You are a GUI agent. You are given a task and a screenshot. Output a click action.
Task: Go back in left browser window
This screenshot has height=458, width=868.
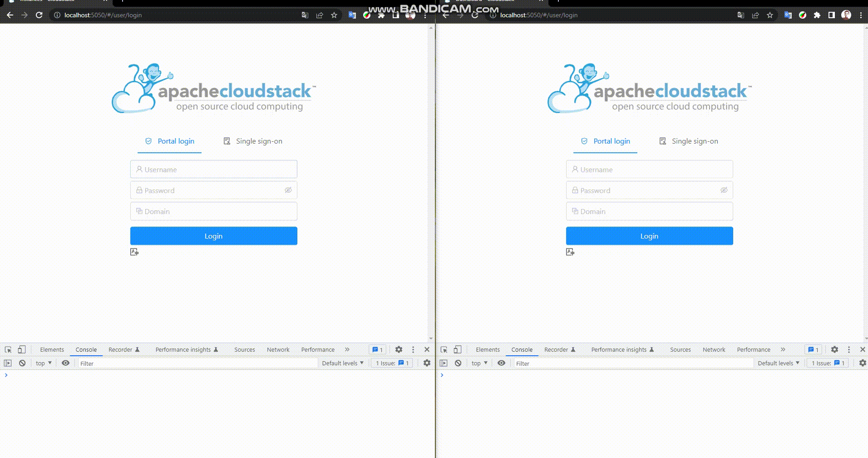pyautogui.click(x=10, y=15)
